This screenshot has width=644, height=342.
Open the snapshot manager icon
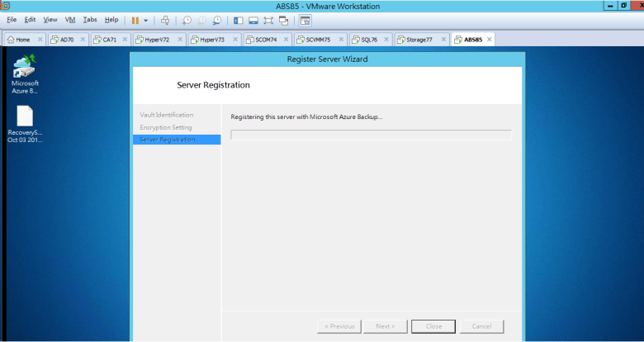coord(216,20)
